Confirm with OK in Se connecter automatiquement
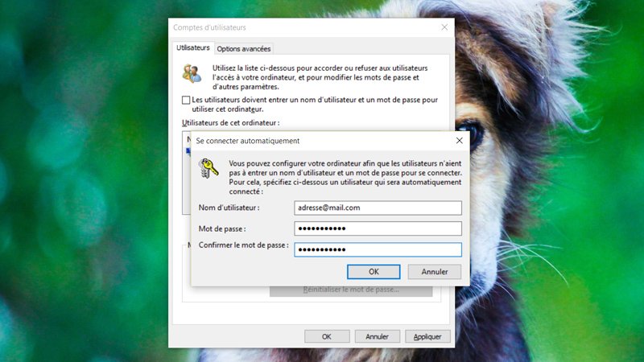644x362 pixels. (x=374, y=272)
